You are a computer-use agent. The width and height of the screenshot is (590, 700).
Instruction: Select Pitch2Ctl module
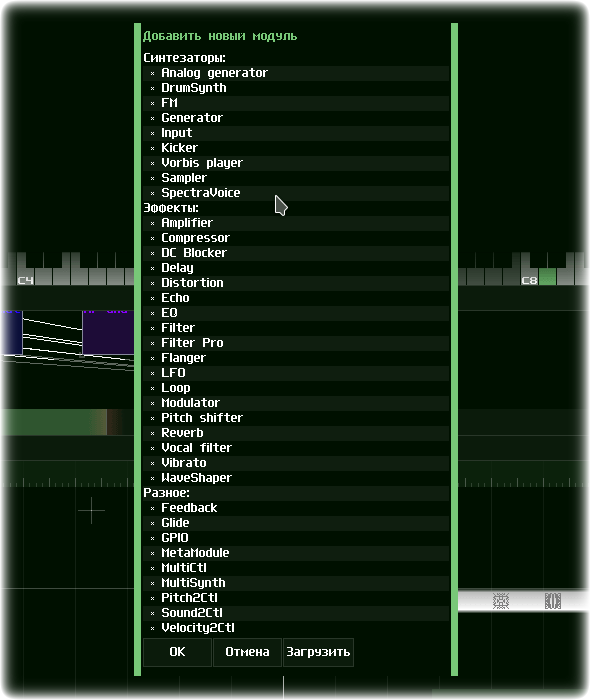point(296,598)
